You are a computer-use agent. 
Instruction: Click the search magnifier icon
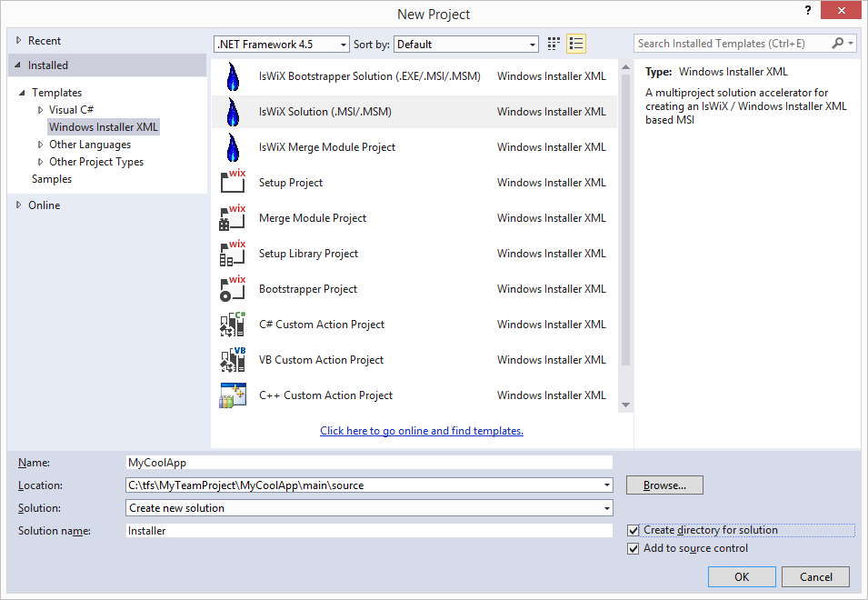[838, 43]
